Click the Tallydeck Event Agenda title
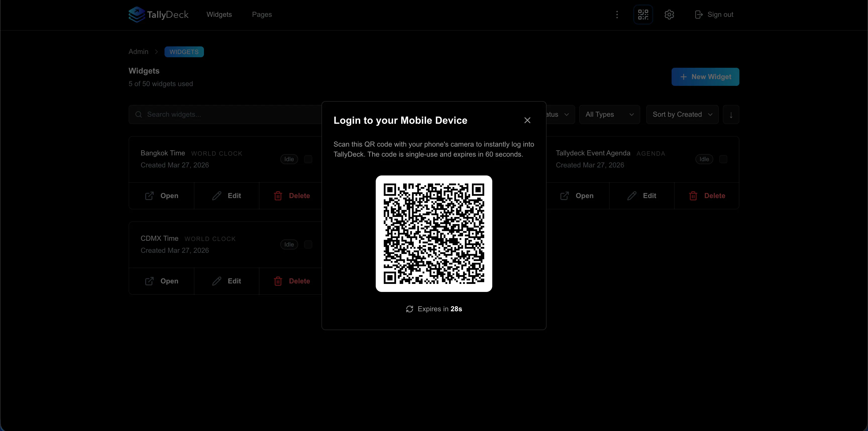This screenshot has width=868, height=431. coord(593,153)
